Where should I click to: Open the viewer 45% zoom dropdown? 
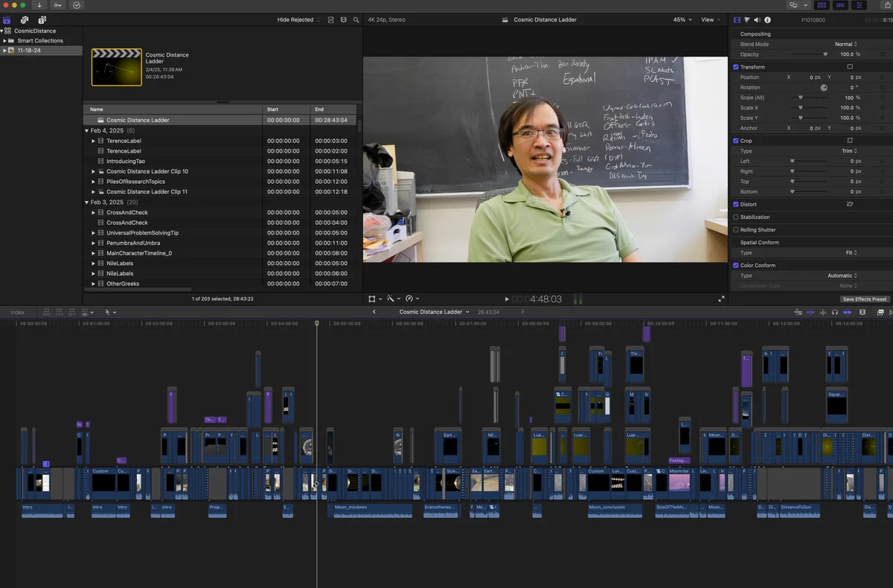point(682,20)
